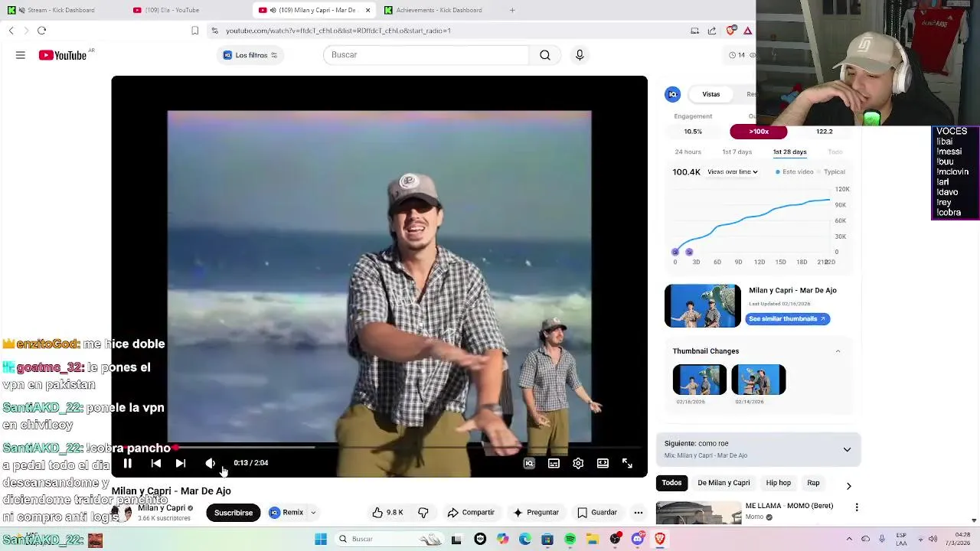
Task: Expand the Siguiente mix playlist panel
Action: click(x=847, y=450)
